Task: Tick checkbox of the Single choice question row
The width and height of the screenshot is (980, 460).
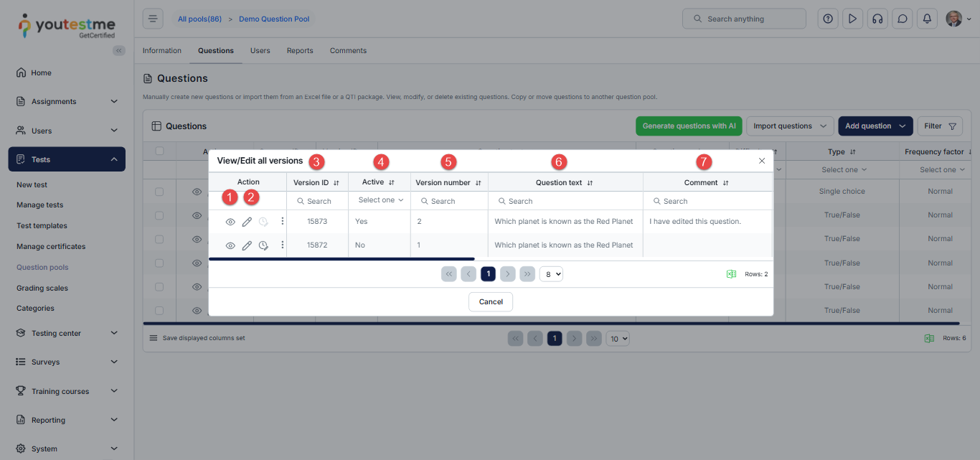Action: (x=159, y=192)
